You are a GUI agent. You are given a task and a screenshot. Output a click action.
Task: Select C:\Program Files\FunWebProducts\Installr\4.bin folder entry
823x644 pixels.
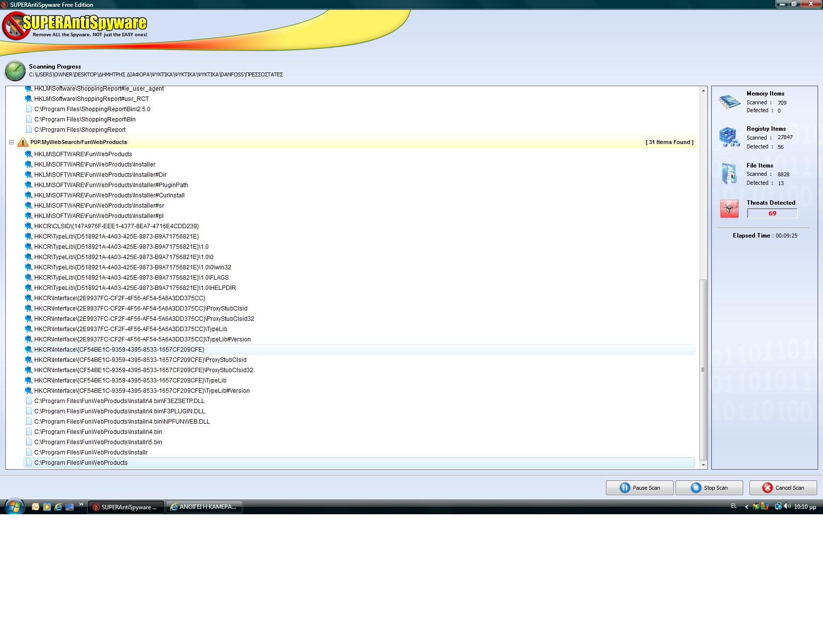pyautogui.click(x=98, y=432)
